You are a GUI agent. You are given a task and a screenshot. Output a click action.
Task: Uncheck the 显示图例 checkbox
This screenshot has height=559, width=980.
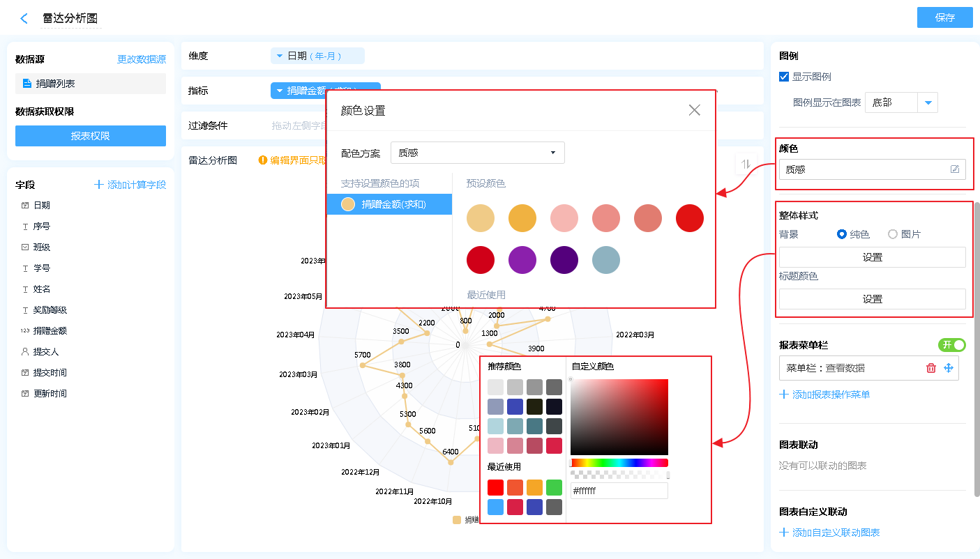(x=784, y=77)
